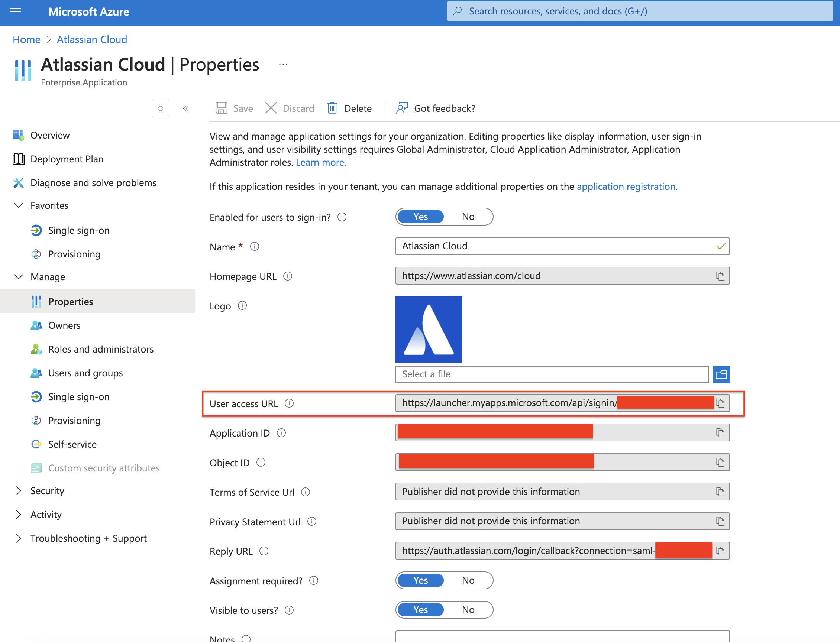The width and height of the screenshot is (840, 642).
Task: Copy the Terms of Service Url
Action: tap(720, 492)
